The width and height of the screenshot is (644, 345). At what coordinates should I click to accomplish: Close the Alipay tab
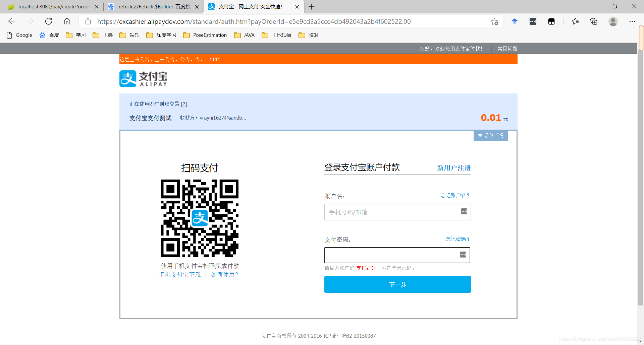297,7
